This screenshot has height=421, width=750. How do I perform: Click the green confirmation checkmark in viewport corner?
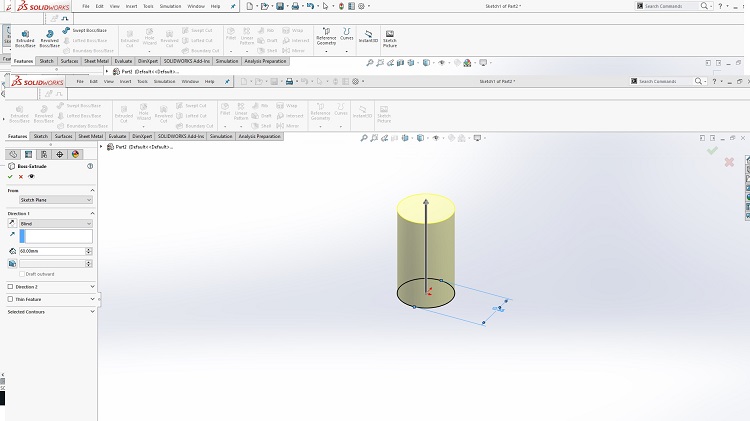point(712,151)
